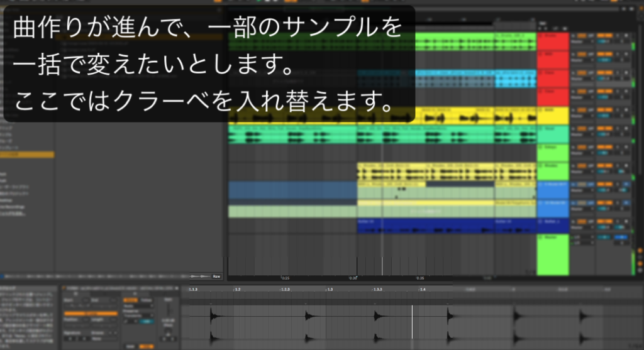Click the 0:30 marker in arrangement time ruler

353,278
